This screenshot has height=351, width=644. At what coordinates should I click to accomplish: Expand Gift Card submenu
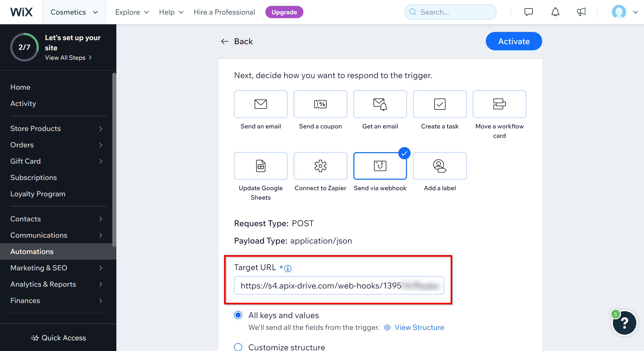tap(101, 161)
